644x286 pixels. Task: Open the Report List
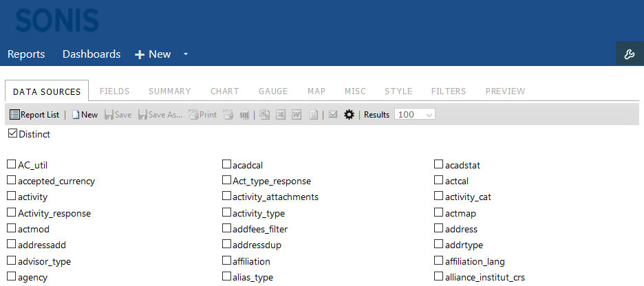(34, 115)
